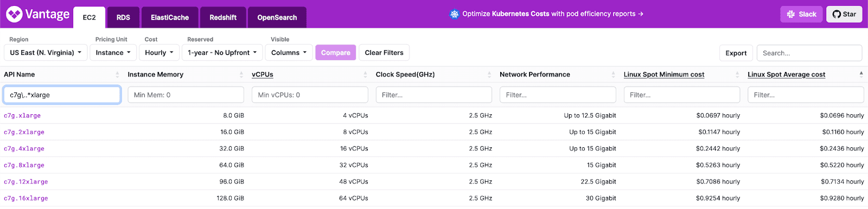868x209 pixels.
Task: Click the Export button
Action: click(x=736, y=53)
